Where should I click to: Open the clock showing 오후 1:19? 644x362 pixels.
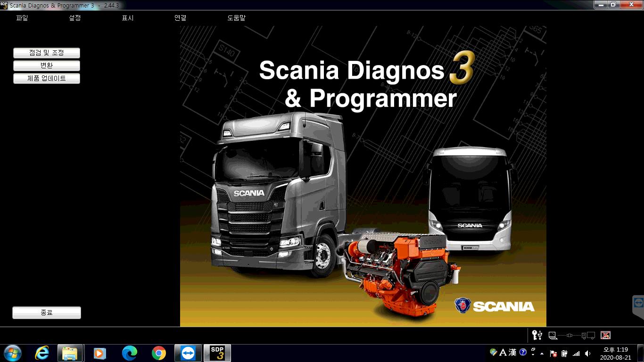tap(616, 354)
